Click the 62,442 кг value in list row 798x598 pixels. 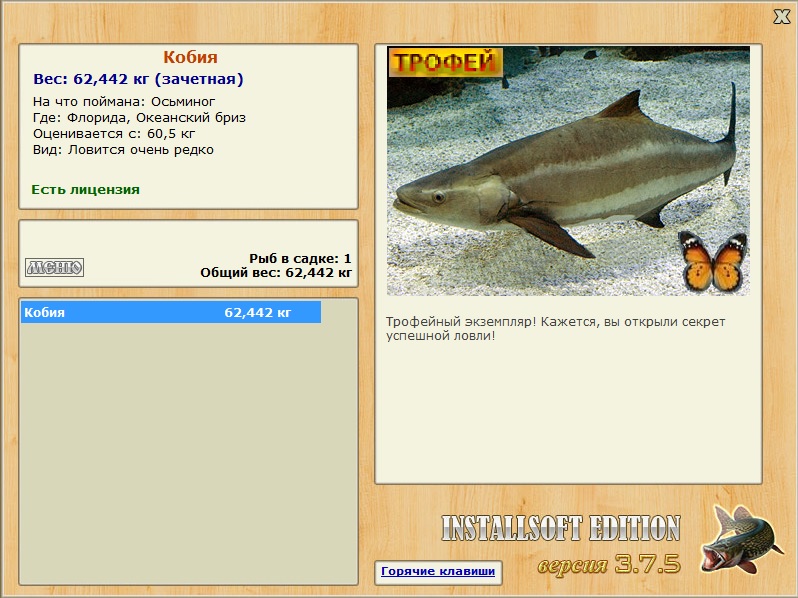pos(258,312)
